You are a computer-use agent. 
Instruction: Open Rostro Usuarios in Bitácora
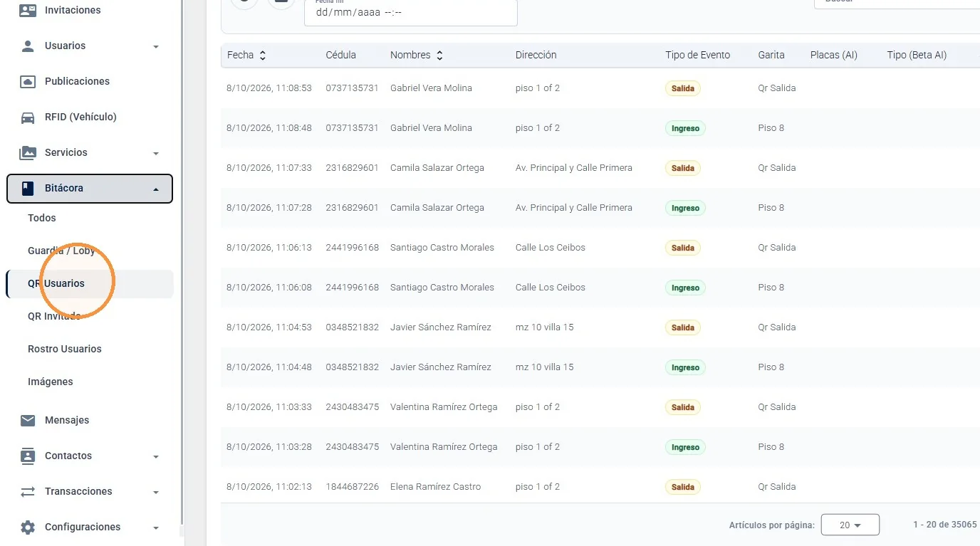65,349
